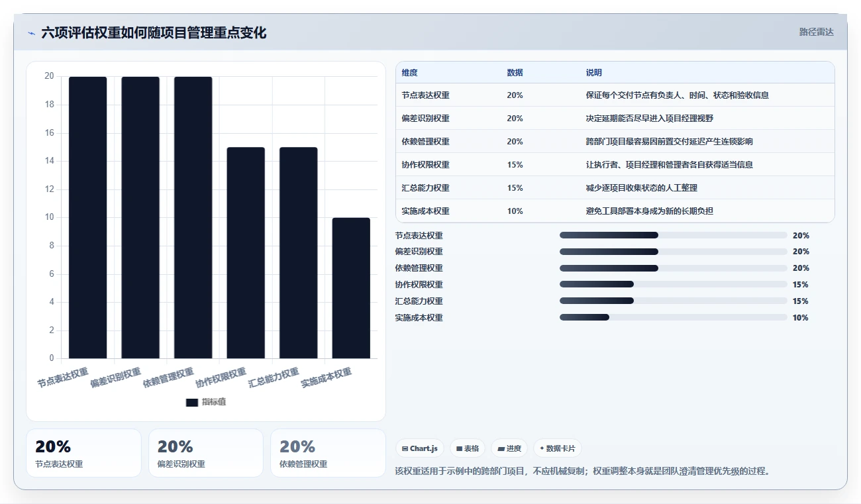This screenshot has height=504, width=861.
Task: Click the 路径雷达 label in header
Action: point(816,32)
